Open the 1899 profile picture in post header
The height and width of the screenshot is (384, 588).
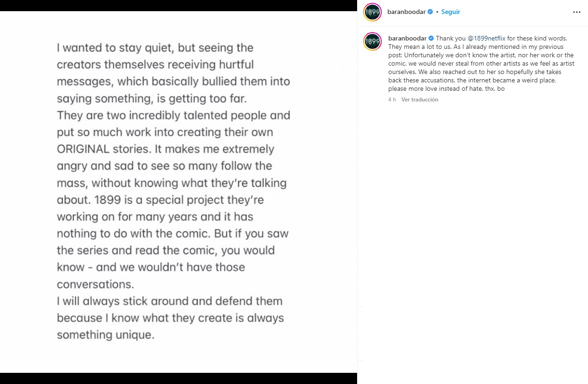372,12
